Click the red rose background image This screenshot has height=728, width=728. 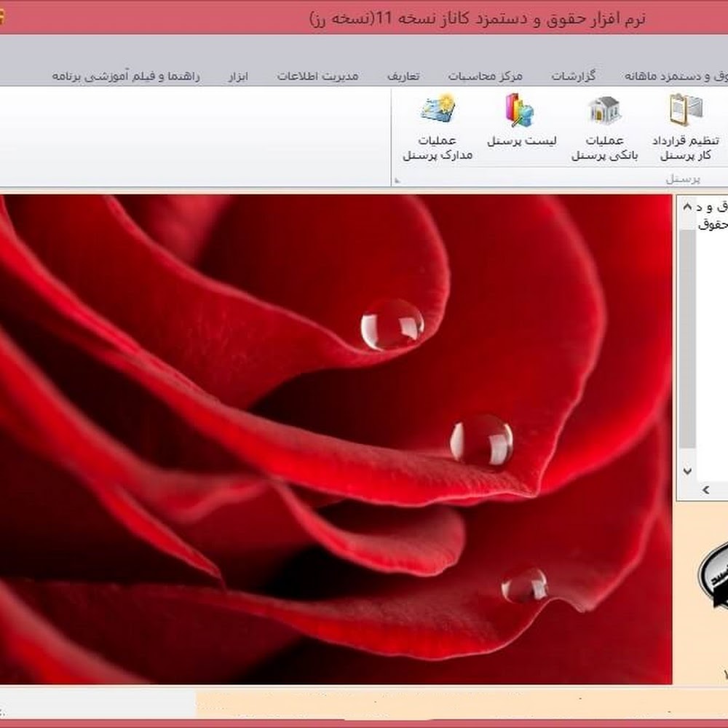tap(336, 439)
